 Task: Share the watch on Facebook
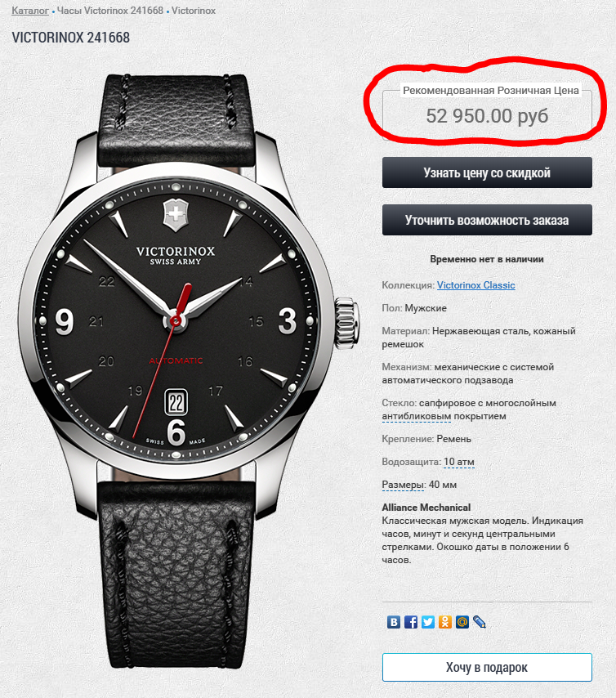pyautogui.click(x=410, y=622)
